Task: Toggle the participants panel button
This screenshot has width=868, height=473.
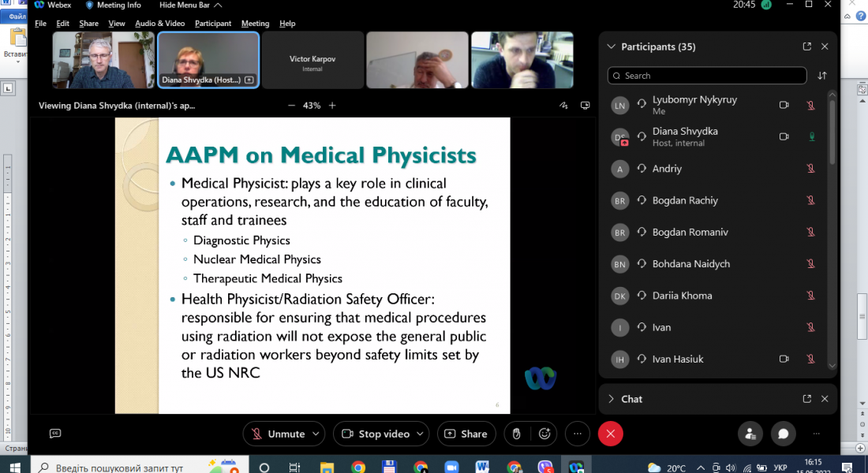Action: (750, 434)
